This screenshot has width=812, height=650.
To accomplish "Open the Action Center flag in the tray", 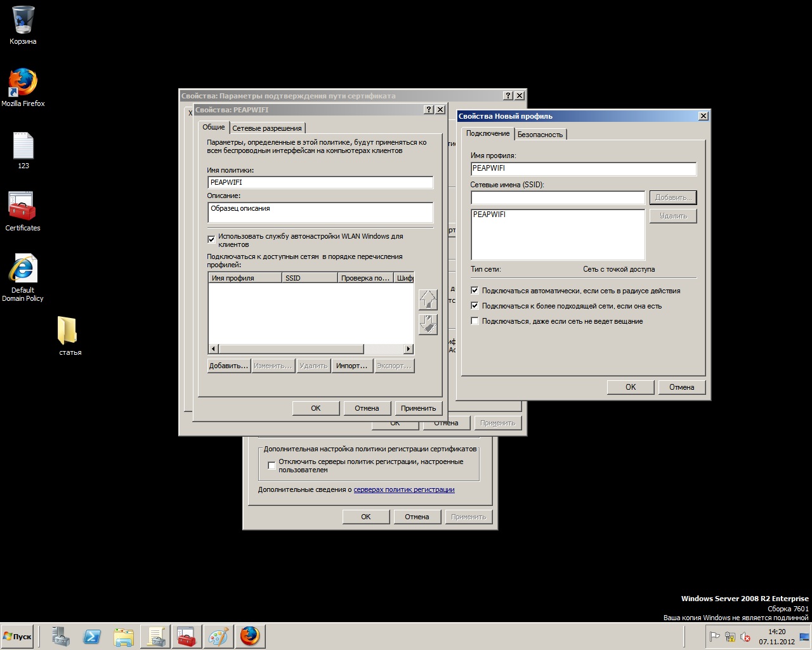I will pyautogui.click(x=714, y=637).
